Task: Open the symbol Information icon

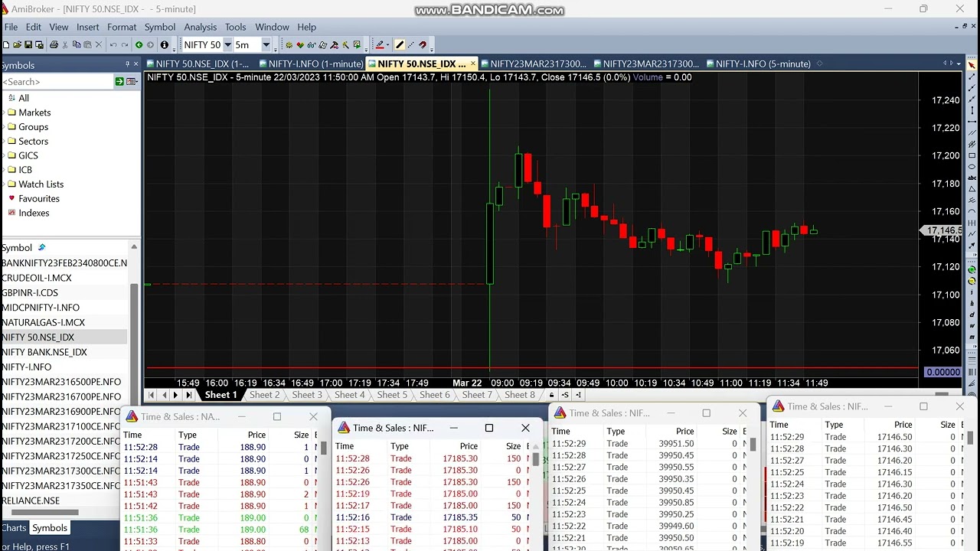Action: [x=165, y=44]
